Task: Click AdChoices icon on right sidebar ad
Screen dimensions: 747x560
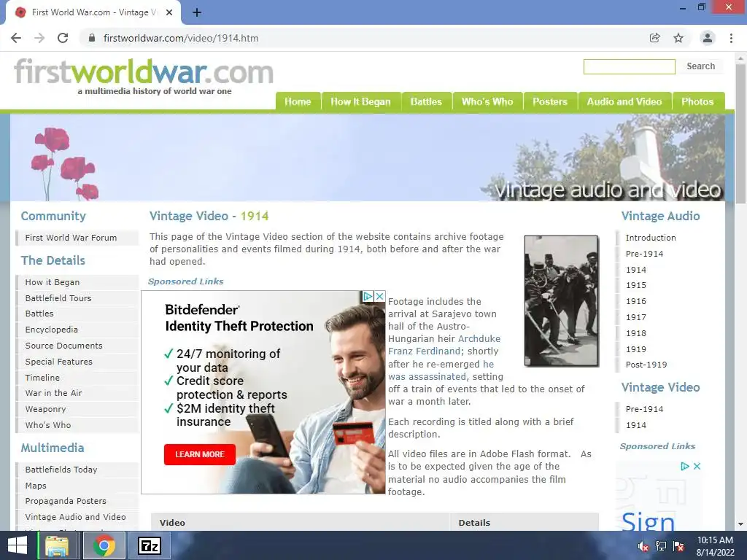Action: (x=685, y=466)
